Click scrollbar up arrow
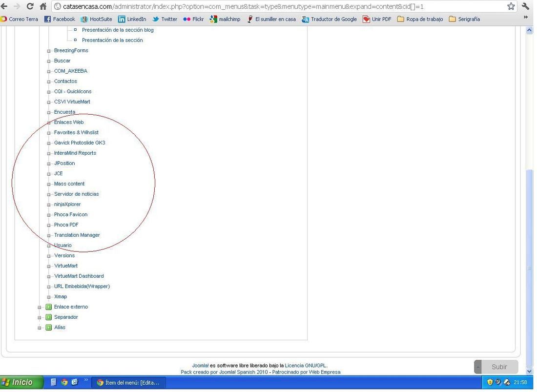The width and height of the screenshot is (537, 392). 530,30
